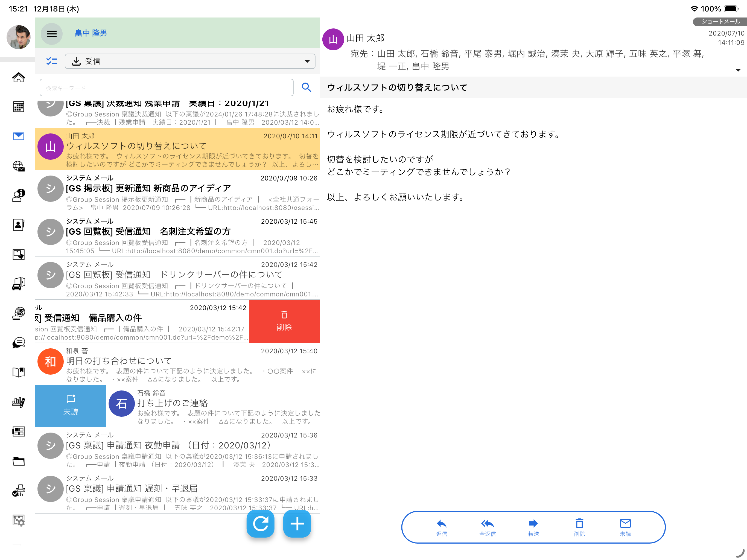Open mail 申請通知 遅刻・早退届

177,492
